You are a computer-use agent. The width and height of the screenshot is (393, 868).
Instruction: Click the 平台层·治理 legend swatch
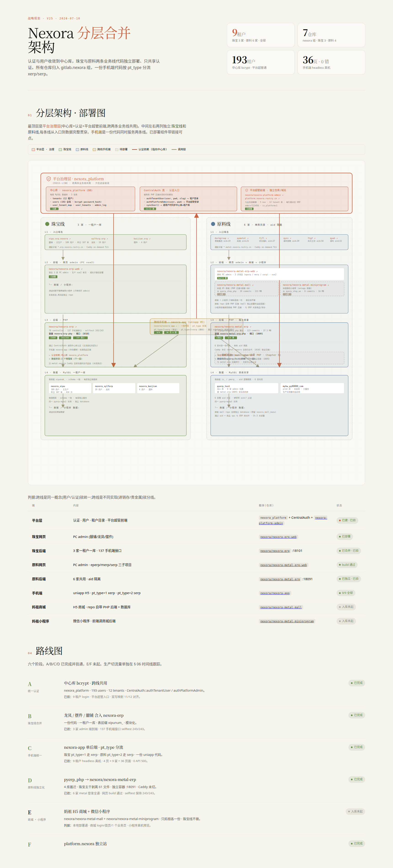pos(33,149)
